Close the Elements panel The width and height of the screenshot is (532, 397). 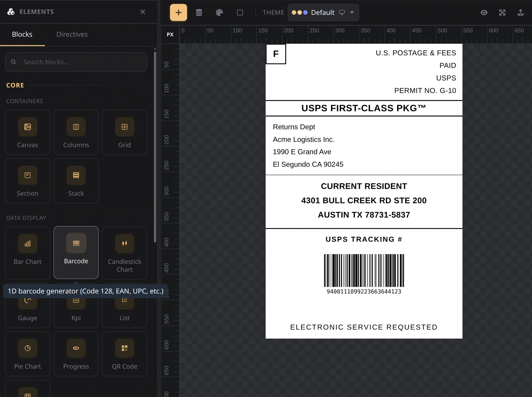(x=143, y=12)
